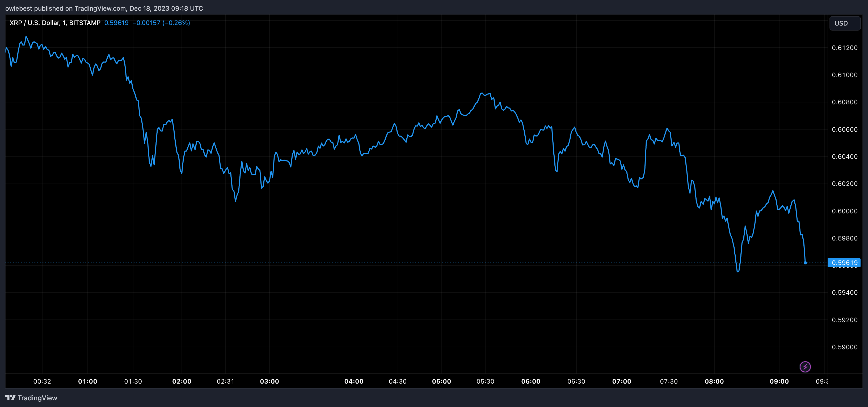The image size is (868, 407).
Task: Click the end-of-line price marker dot
Action: coord(805,263)
